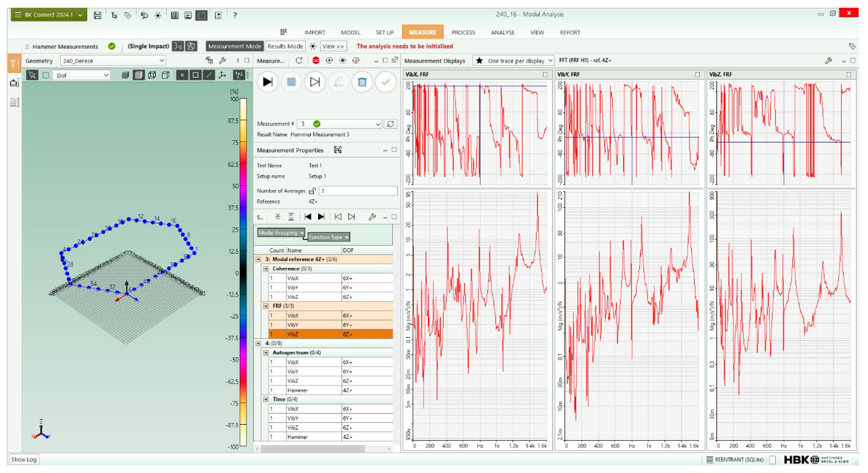Collapse the Autospectrum group in tree
The width and height of the screenshot is (868, 473).
[266, 353]
